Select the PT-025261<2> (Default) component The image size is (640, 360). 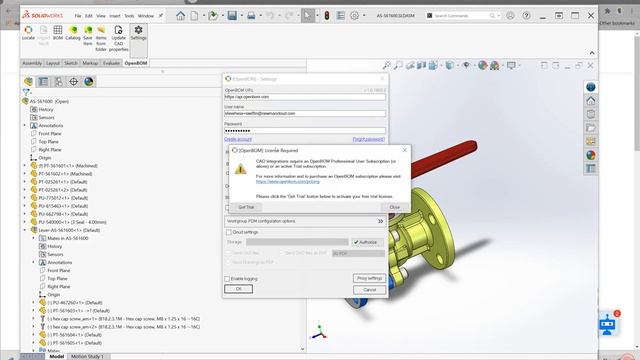click(x=63, y=190)
